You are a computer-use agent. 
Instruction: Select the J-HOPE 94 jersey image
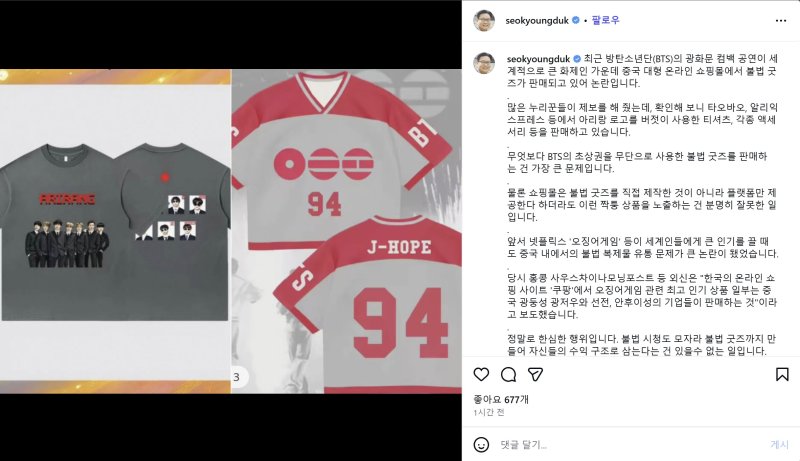tap(346, 231)
